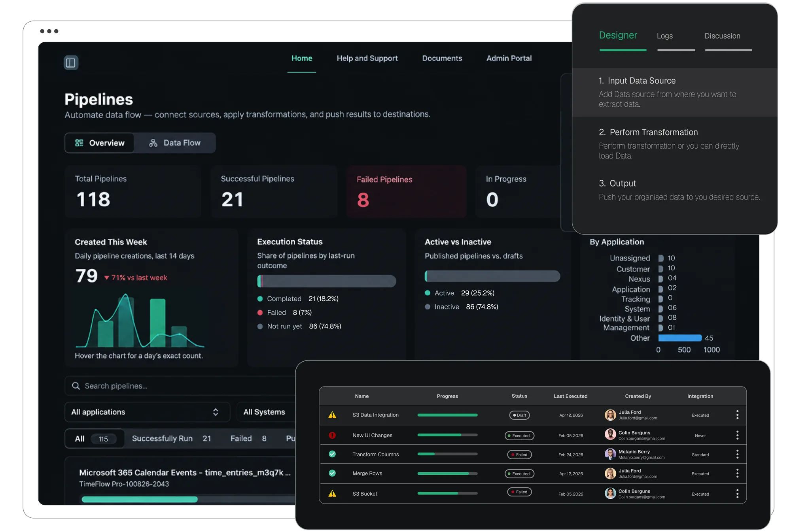The width and height of the screenshot is (791, 532).
Task: Open the All Systems dropdown
Action: point(266,412)
